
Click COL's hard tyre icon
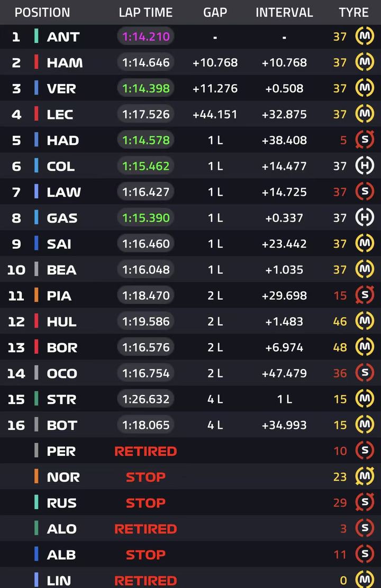[x=365, y=166]
